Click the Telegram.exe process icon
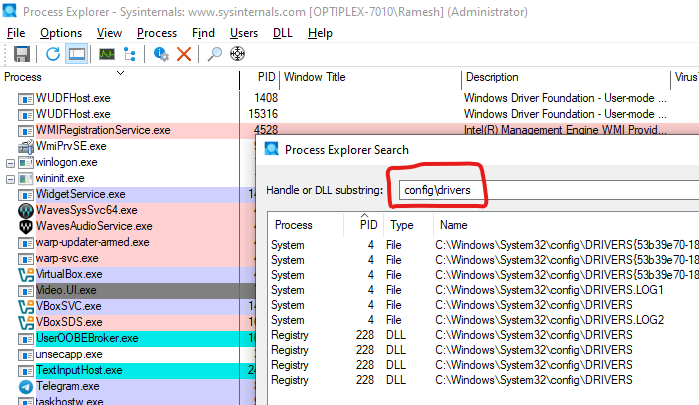The image size is (699, 405). (x=26, y=387)
